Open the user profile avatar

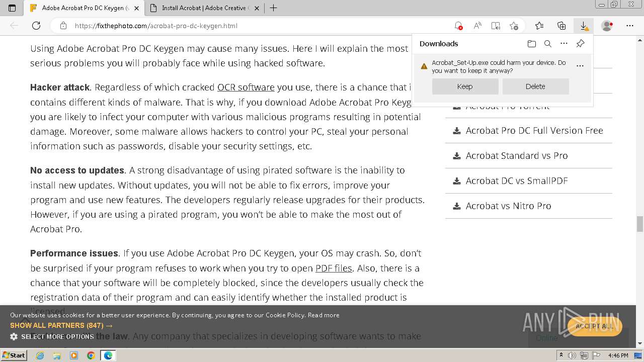tap(607, 26)
